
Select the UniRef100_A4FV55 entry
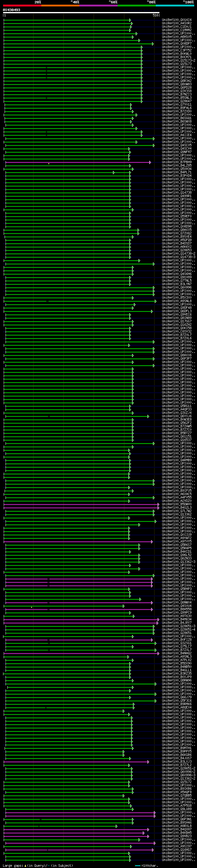pyautogui.click(x=177, y=497)
